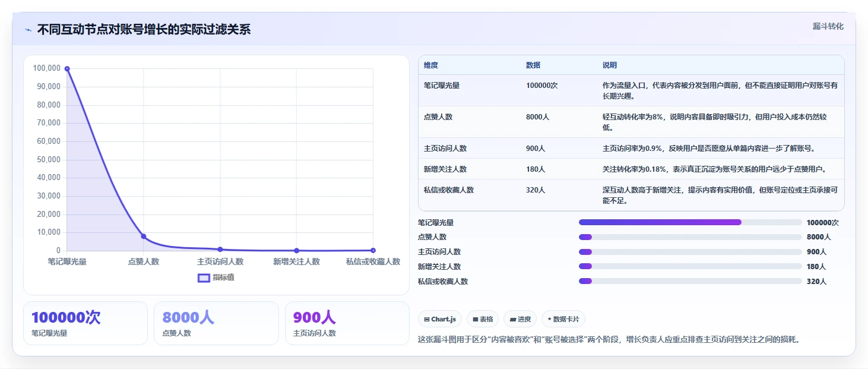Select the 900人 cell in the table
This screenshot has height=369, width=868.
(x=536, y=149)
